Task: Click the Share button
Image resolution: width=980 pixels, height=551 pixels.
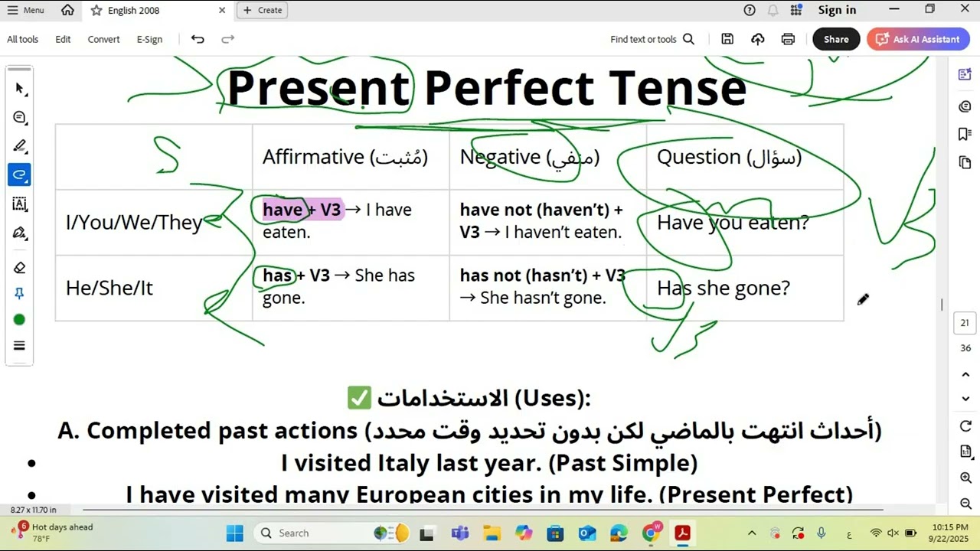Action: pyautogui.click(x=836, y=39)
